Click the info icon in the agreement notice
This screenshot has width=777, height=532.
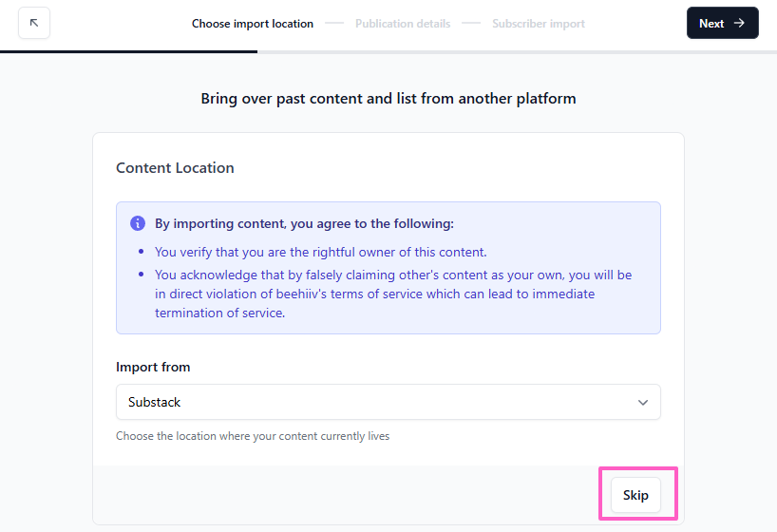[138, 224]
